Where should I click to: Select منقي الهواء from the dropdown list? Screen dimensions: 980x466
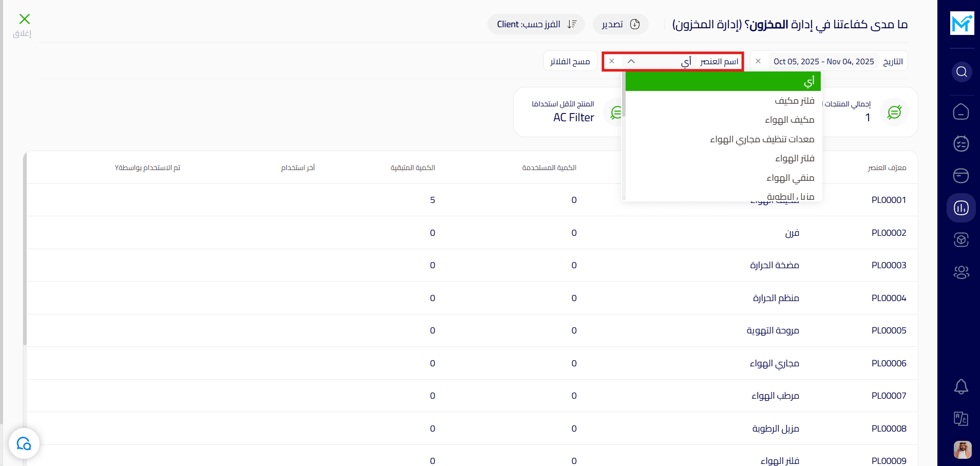[723, 178]
